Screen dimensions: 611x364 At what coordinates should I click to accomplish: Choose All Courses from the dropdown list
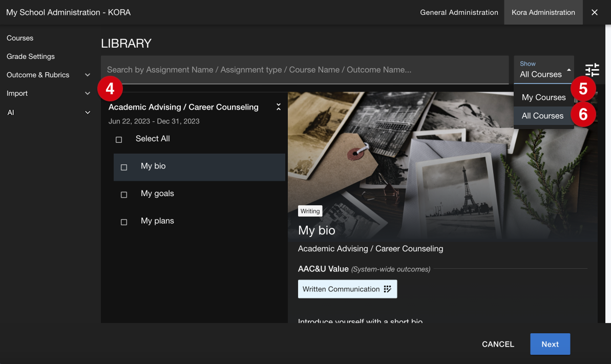click(x=543, y=116)
